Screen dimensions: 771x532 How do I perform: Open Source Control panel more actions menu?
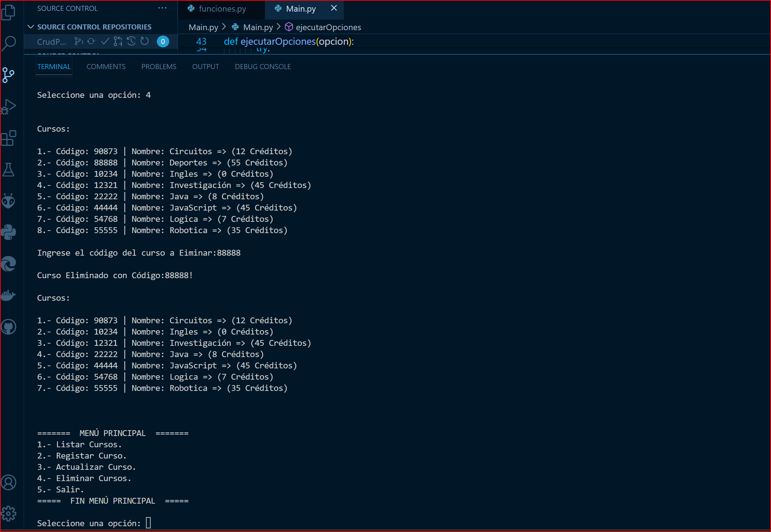pos(162,8)
